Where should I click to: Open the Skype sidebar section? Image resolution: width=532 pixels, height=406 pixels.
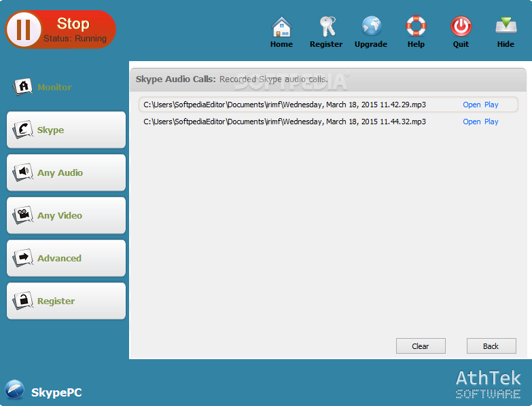pos(66,130)
